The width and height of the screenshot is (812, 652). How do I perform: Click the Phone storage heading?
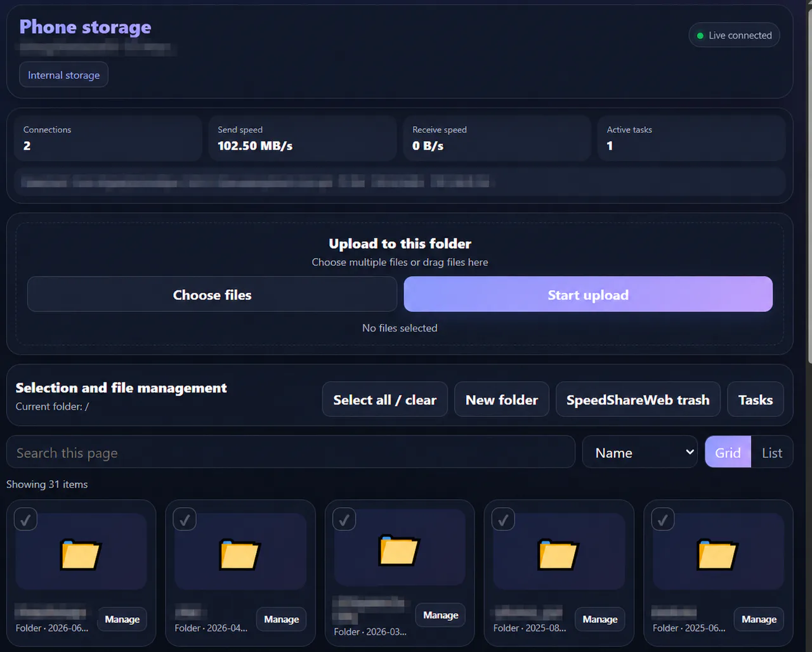coord(86,27)
